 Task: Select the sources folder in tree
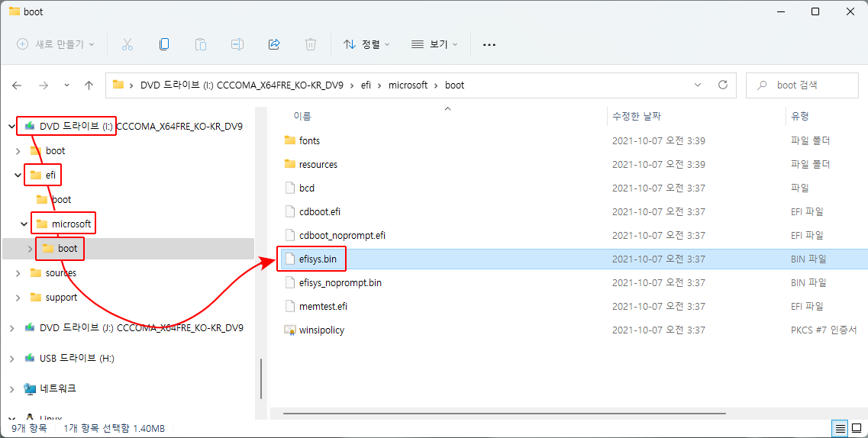click(x=61, y=273)
